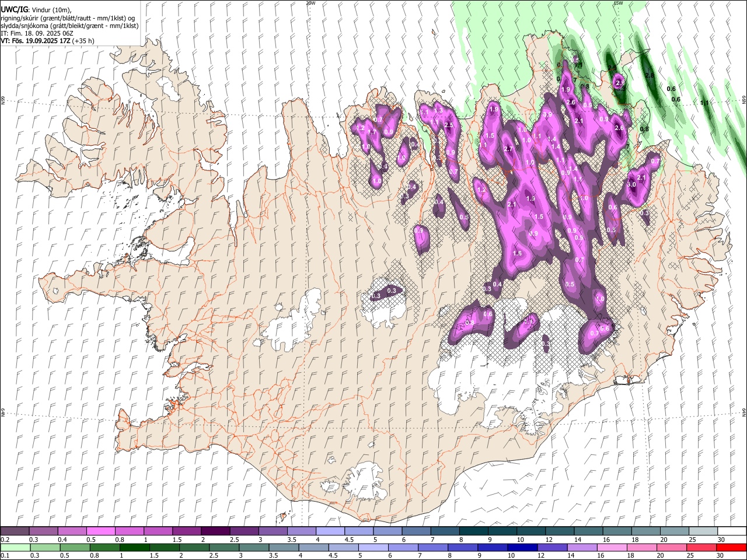
Task: Pick the lilac 14 rain-scale swatch
Action: (x=582, y=548)
